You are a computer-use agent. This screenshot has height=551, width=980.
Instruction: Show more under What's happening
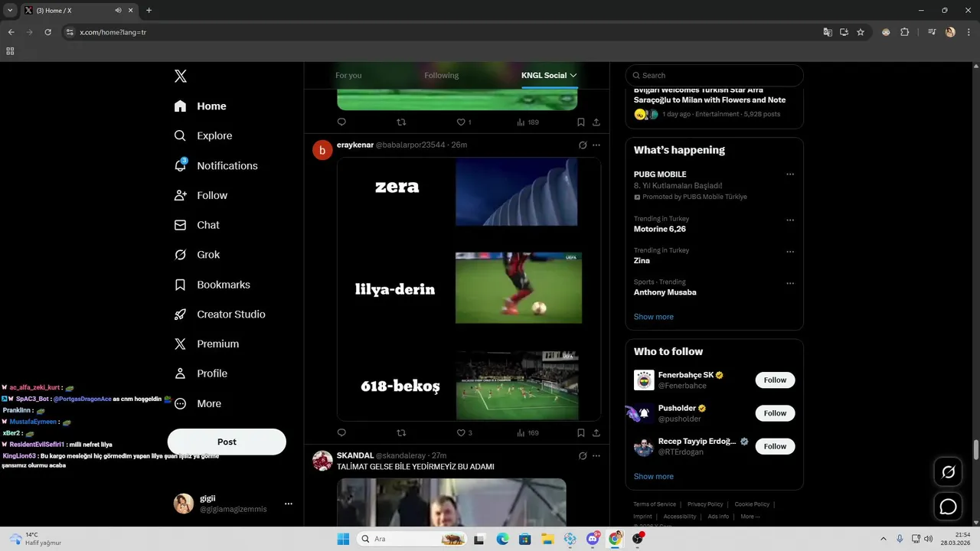coord(653,317)
